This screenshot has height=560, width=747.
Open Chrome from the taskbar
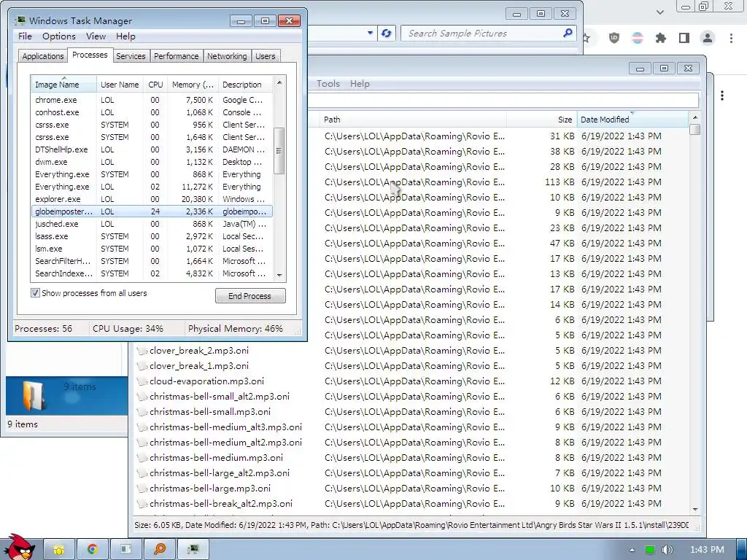click(x=93, y=550)
